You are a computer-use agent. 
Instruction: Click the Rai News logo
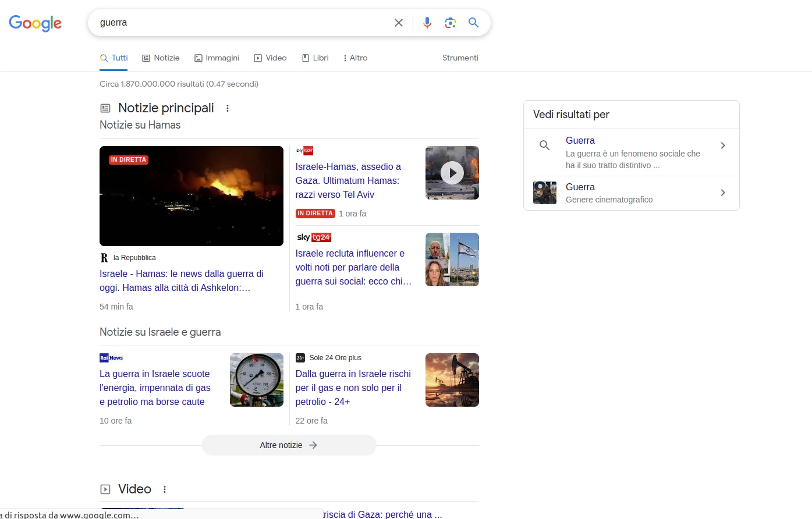(111, 358)
